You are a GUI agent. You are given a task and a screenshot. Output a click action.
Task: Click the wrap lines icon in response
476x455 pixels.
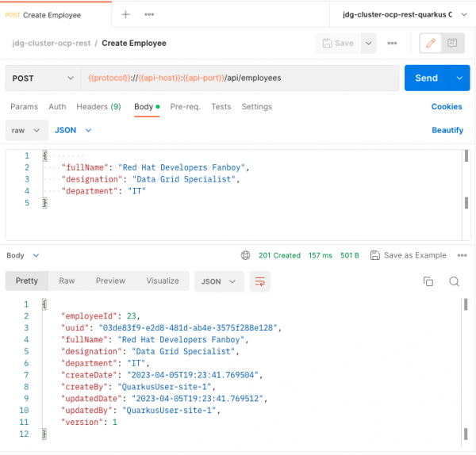coord(259,281)
